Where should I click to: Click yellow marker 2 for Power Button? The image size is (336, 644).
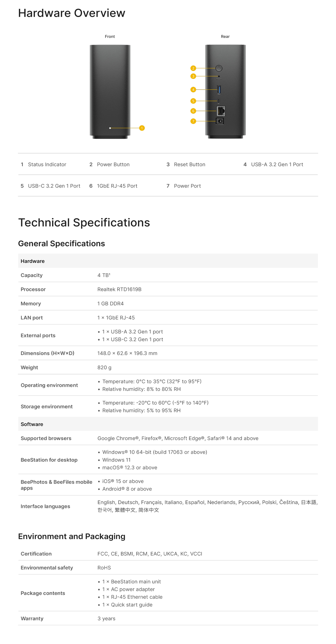tap(193, 68)
